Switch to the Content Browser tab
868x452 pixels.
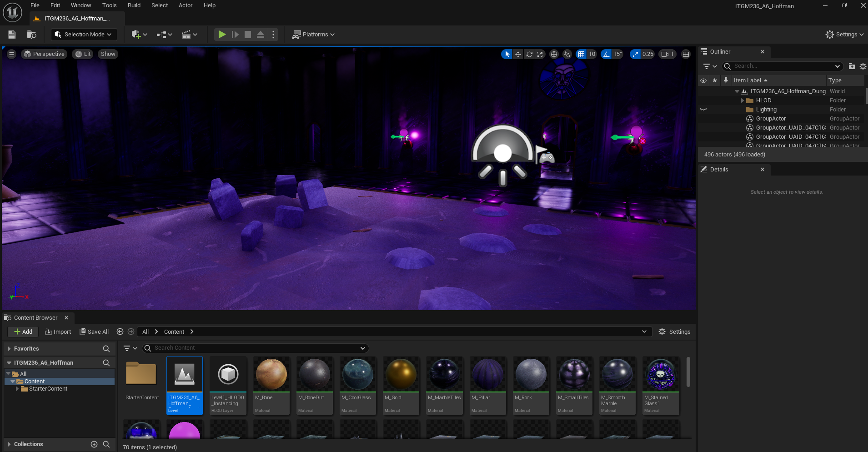[x=36, y=318]
